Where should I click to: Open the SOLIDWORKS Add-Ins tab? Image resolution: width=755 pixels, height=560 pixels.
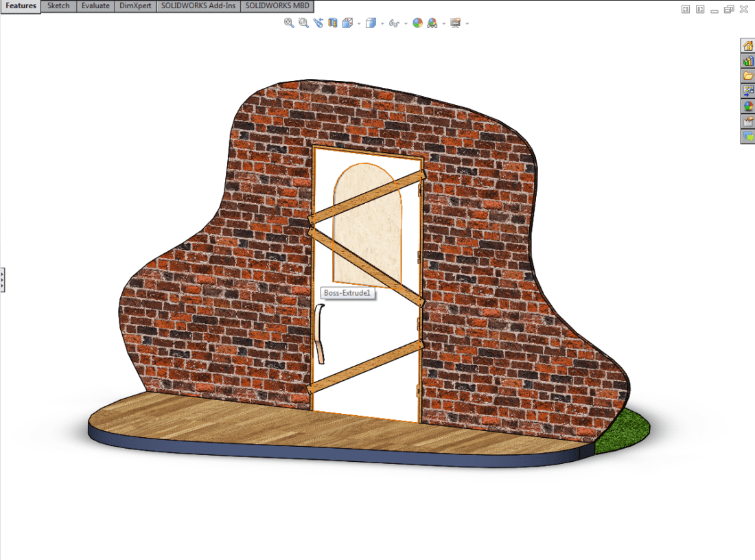(198, 5)
